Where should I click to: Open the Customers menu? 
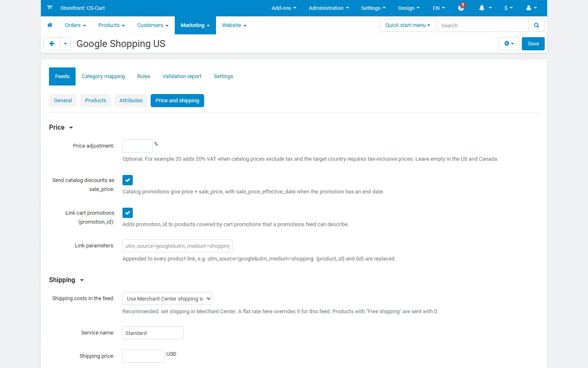(x=153, y=25)
